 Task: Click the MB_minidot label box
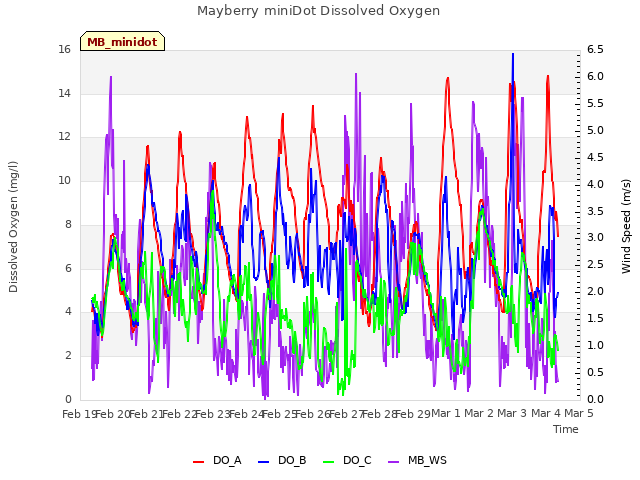pos(122,41)
